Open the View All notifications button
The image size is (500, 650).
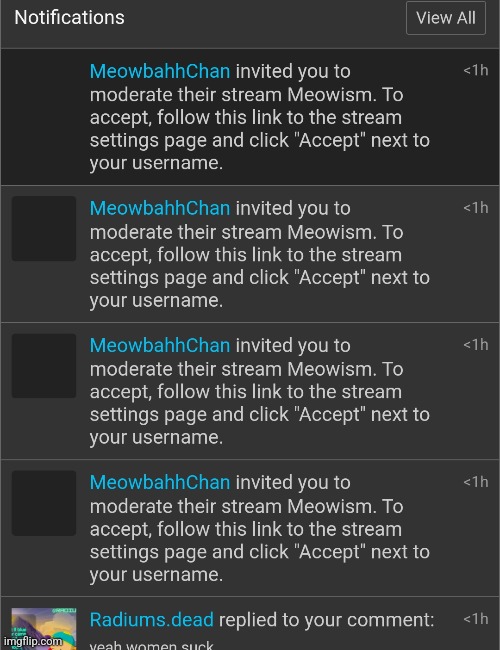pos(446,18)
